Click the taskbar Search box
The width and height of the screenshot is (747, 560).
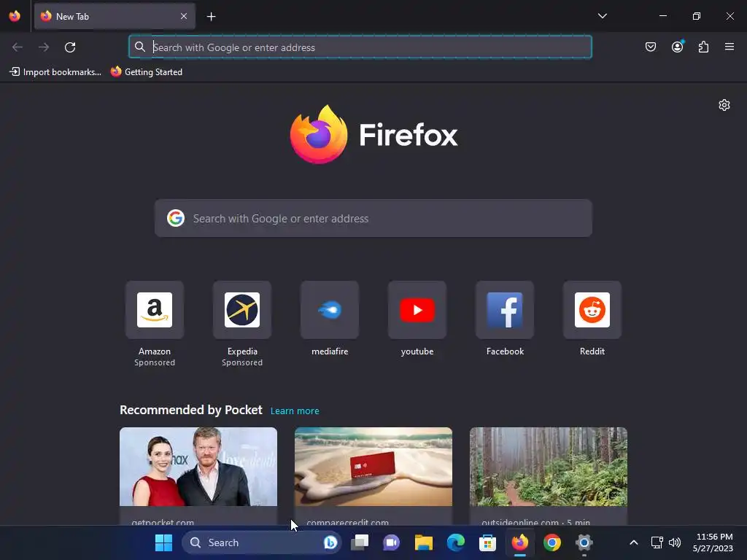(261, 542)
